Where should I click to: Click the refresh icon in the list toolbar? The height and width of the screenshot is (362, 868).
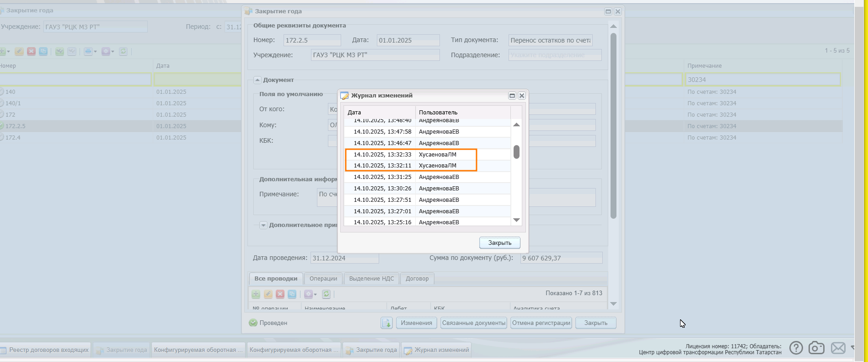click(123, 52)
